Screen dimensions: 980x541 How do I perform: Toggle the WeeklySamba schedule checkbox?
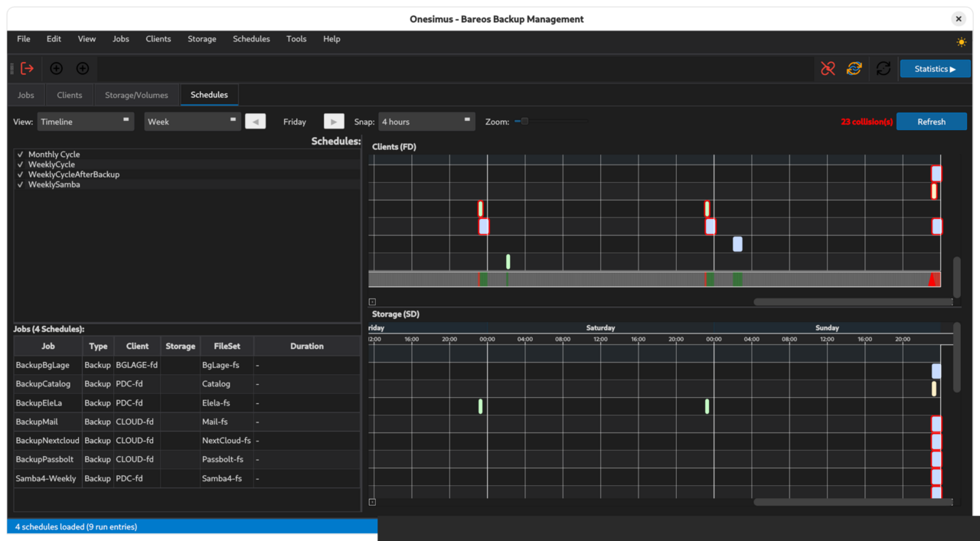(21, 184)
